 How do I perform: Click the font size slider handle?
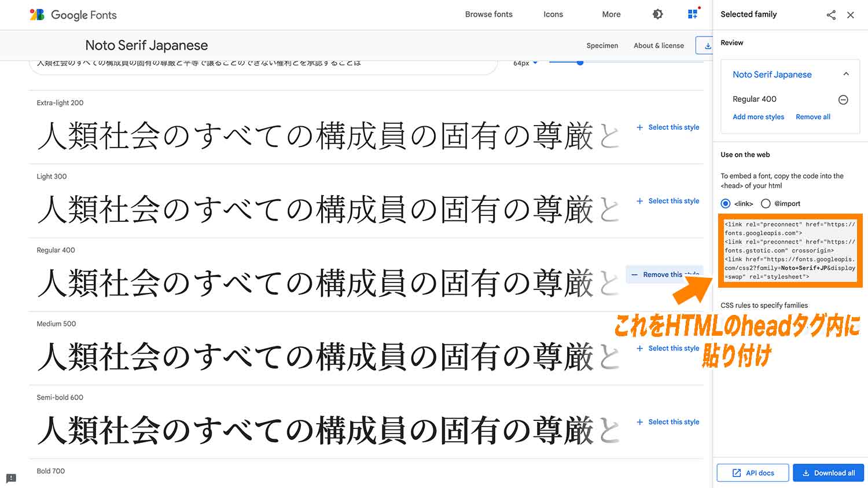(579, 63)
